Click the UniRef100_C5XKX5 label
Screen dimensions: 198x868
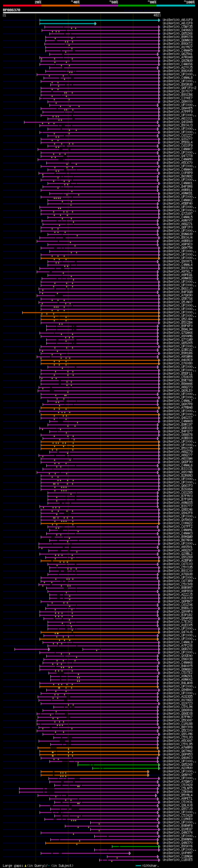[x=177, y=377]
